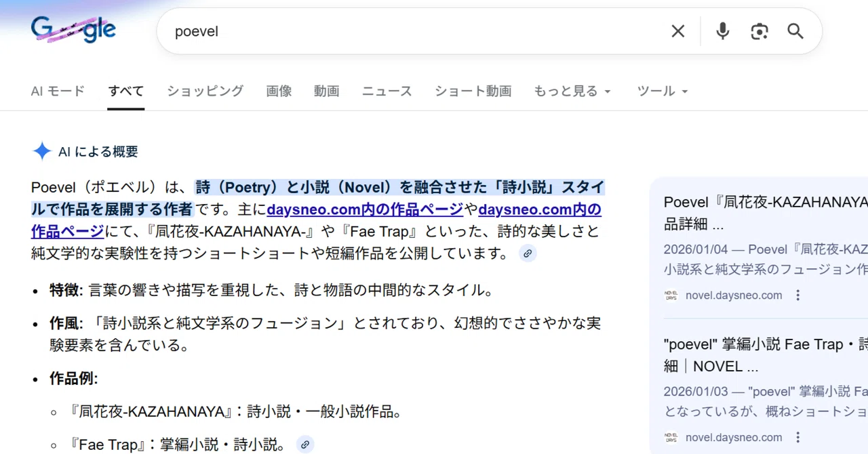
Task: Open the three-dot menu beside the Fae Trap result
Action: [798, 437]
